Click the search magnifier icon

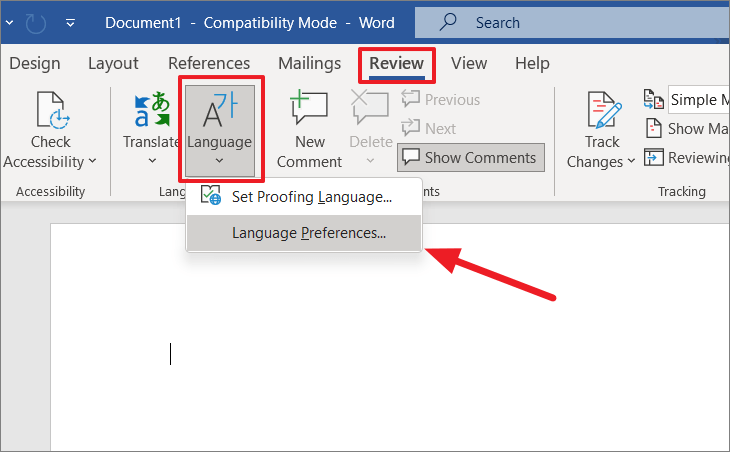[448, 22]
